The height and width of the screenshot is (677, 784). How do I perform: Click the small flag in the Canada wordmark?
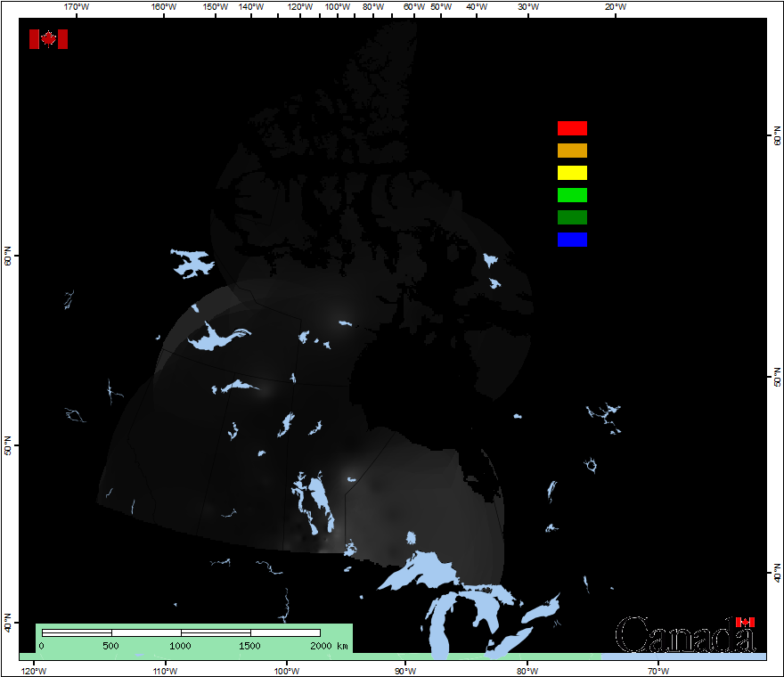tap(745, 622)
